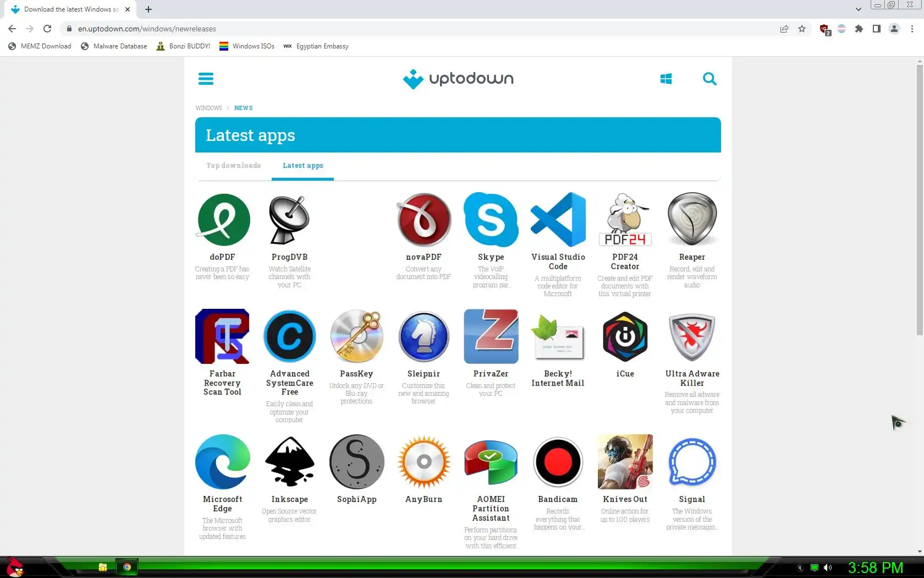Open File Explorer from the taskbar

coord(102,567)
